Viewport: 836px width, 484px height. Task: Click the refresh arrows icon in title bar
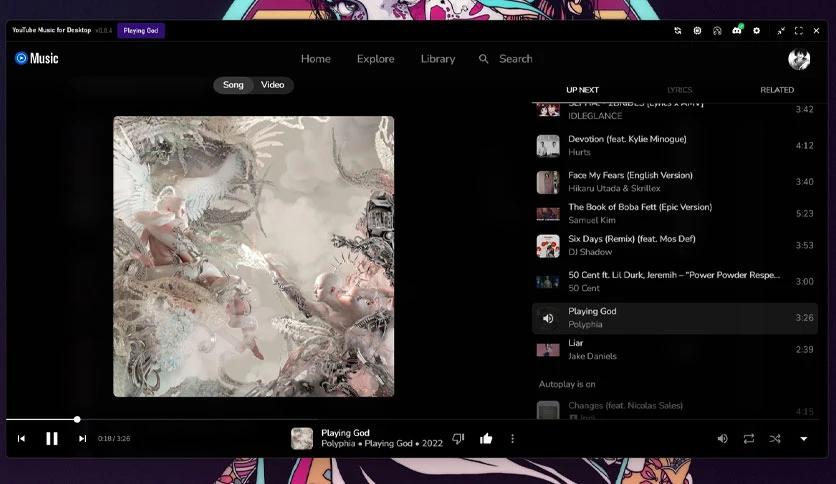coord(678,31)
